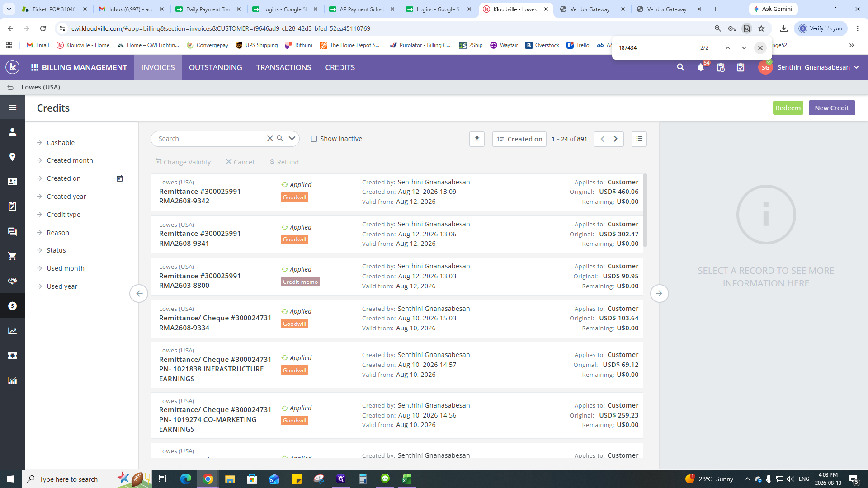The height and width of the screenshot is (488, 868).
Task: Go back using Lowes (USA) breadcrumb arrow
Action: (x=10, y=87)
